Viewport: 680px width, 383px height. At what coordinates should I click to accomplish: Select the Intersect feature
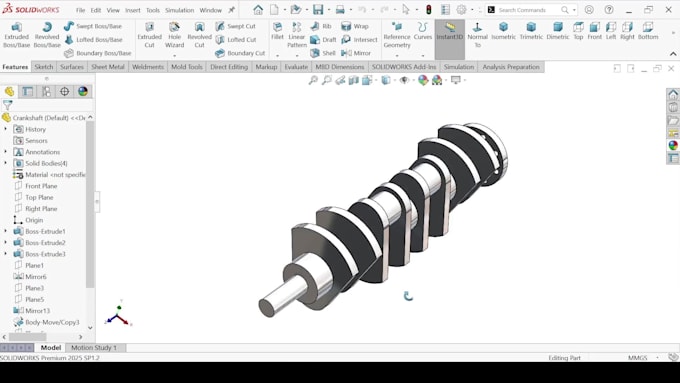[359, 39]
